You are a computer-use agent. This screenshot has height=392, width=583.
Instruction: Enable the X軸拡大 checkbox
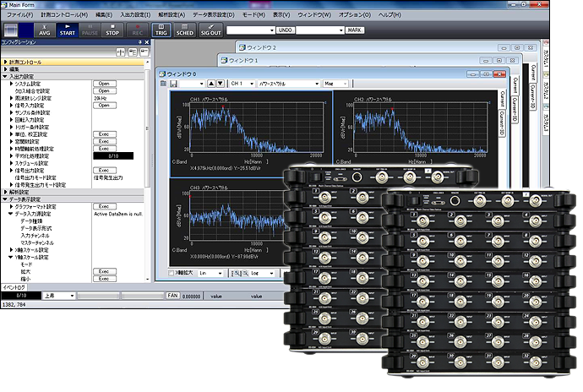coord(172,274)
